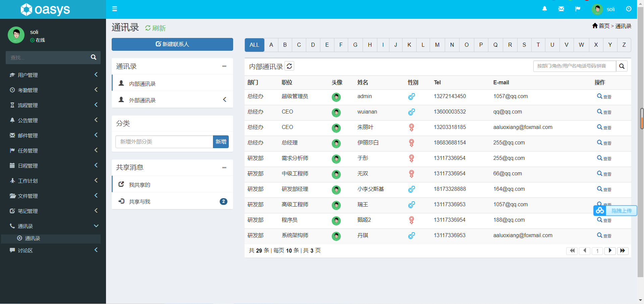Click the 拖拽上传 cloud upload icon
The height and width of the screenshot is (304, 644).
click(x=600, y=211)
